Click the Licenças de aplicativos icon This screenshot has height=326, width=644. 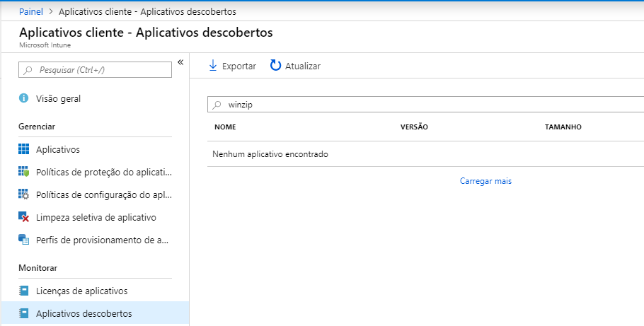[x=23, y=291]
